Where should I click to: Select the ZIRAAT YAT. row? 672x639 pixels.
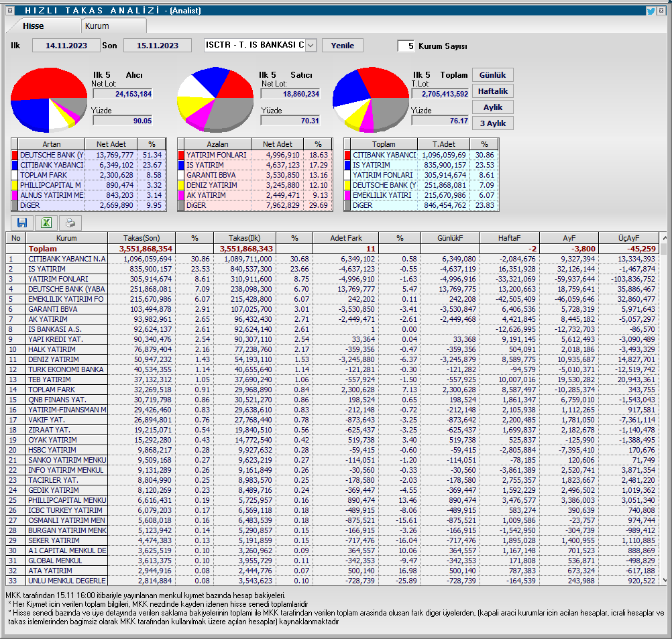[332, 430]
